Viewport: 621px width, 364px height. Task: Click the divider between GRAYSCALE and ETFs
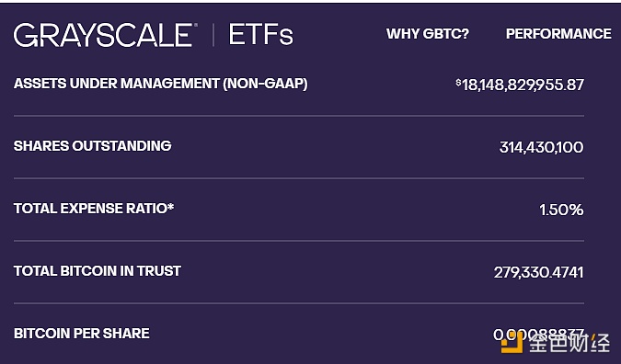click(x=213, y=35)
